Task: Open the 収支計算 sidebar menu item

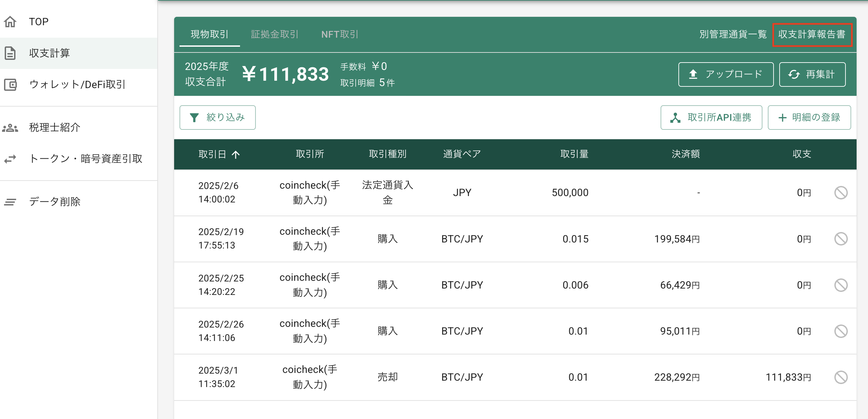Action: [79, 53]
